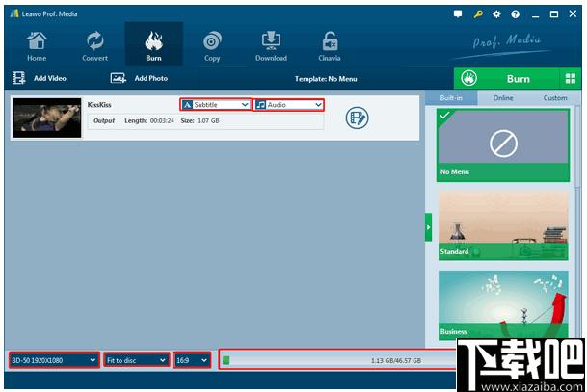This screenshot has height=392, width=587.
Task: Select the Burn module tab
Action: (154, 45)
